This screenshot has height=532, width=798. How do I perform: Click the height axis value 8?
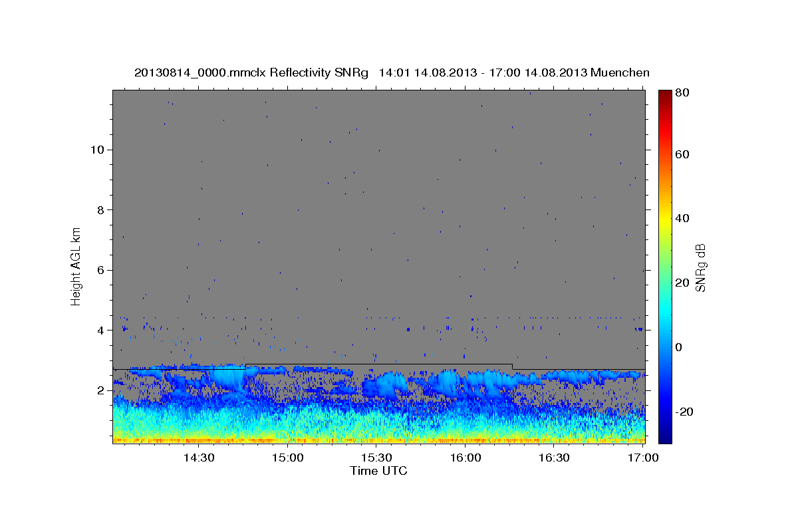click(101, 210)
